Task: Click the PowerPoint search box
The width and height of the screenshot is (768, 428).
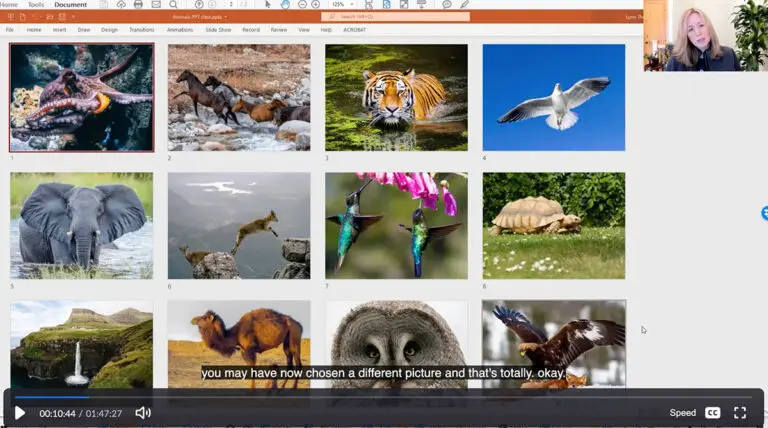Action: (396, 17)
